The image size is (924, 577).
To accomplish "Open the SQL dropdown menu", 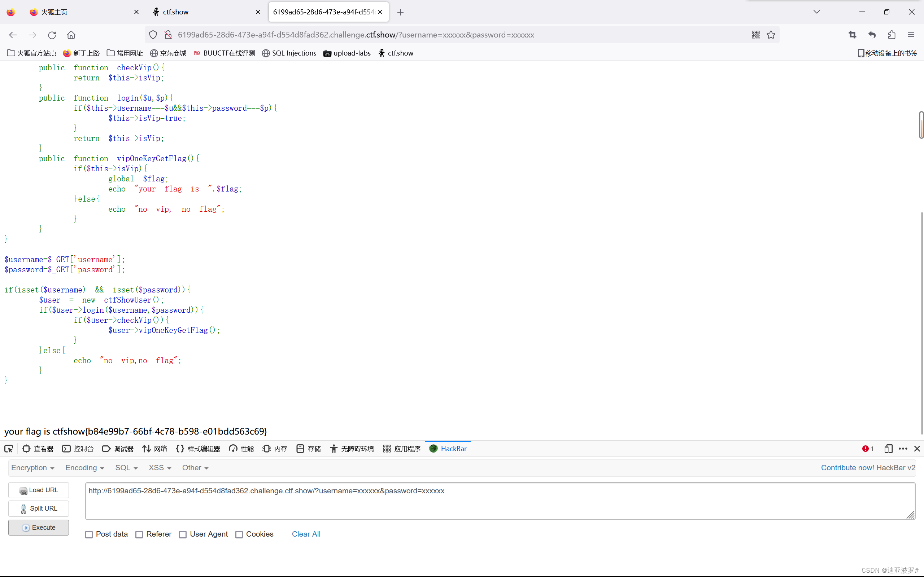I will 126,467.
